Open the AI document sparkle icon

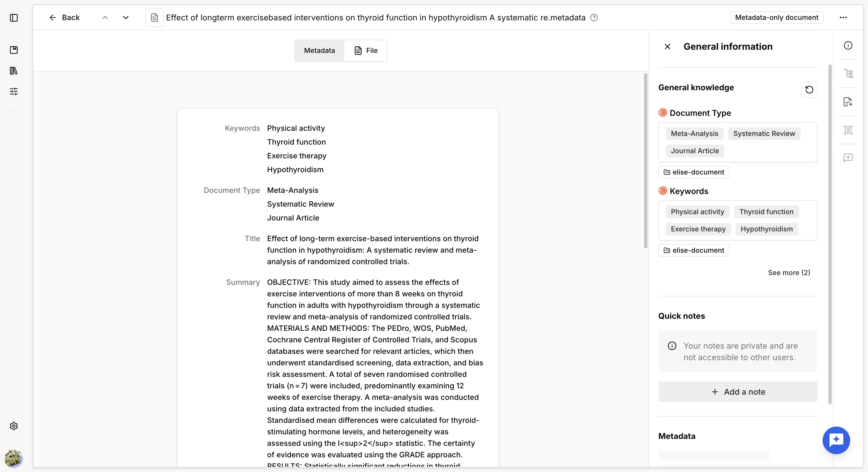[848, 101]
